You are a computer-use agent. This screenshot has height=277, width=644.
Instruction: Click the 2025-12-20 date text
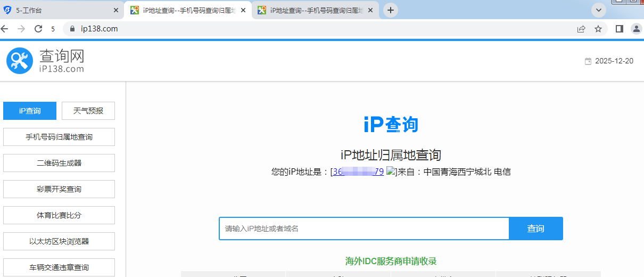pos(614,61)
